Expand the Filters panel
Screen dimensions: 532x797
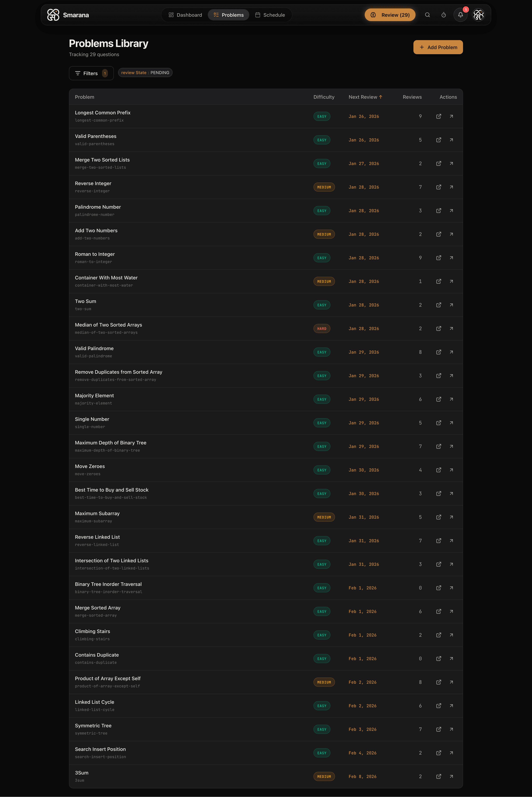91,73
